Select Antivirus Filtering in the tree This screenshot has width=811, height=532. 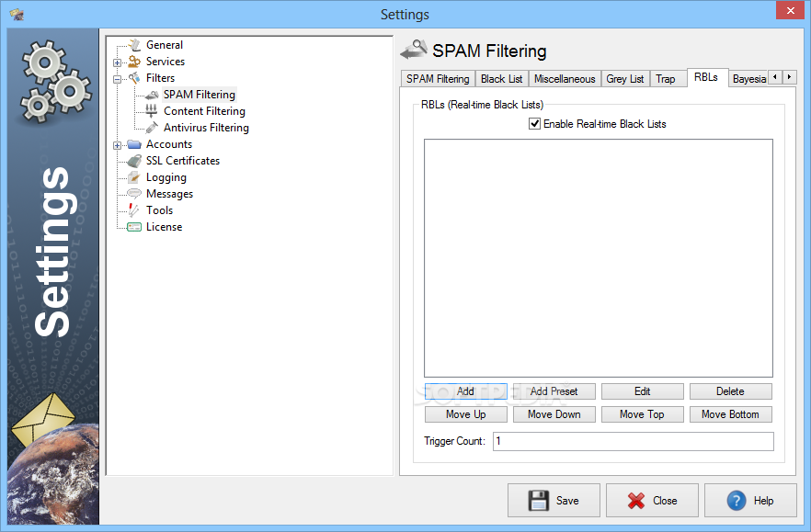click(x=206, y=128)
